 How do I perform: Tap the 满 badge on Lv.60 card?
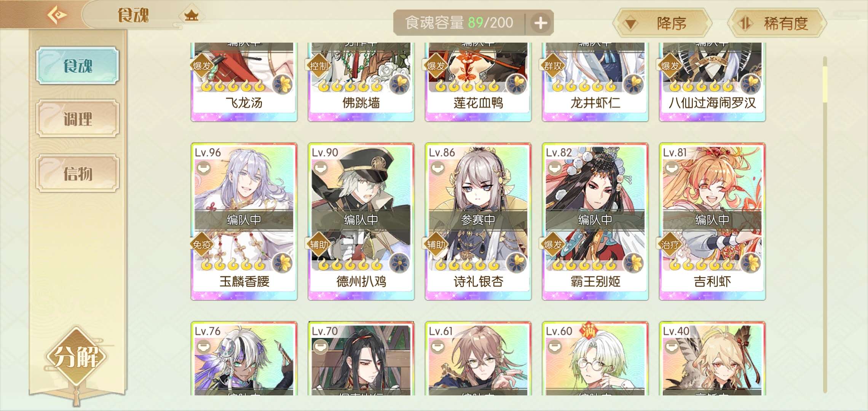588,330
